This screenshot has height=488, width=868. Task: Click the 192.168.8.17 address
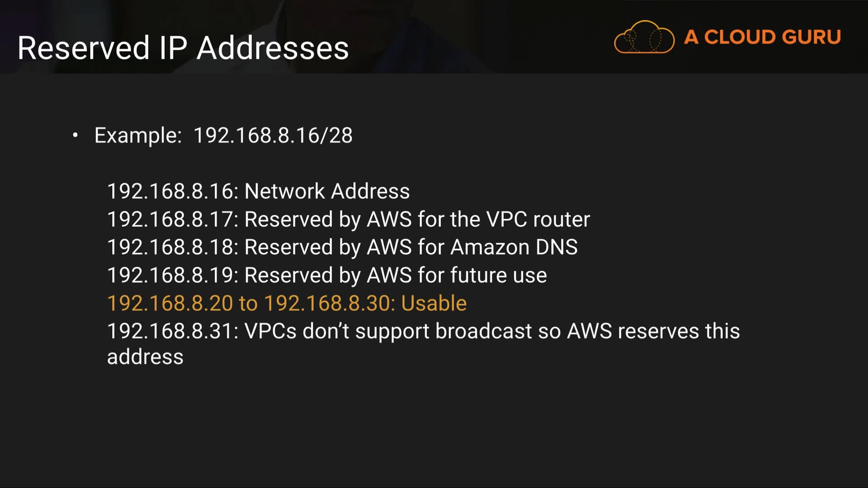170,219
